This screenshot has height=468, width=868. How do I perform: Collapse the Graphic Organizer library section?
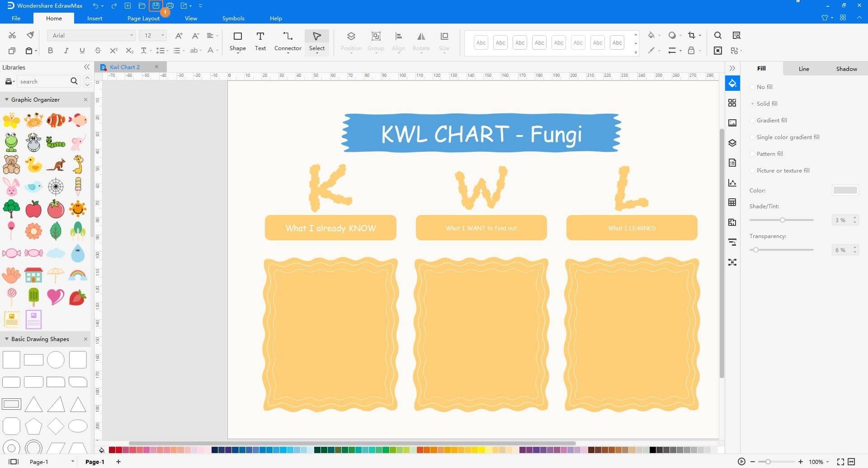[x=6, y=99]
